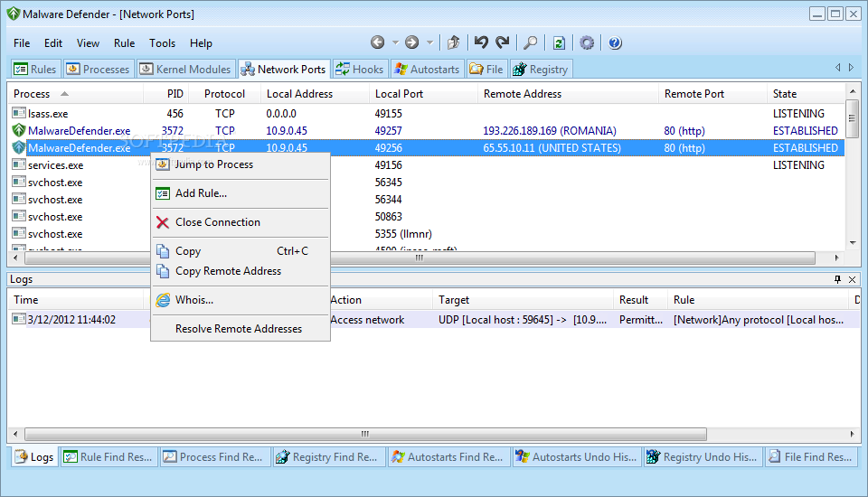Select MalwareDefender.exe row with port 49257
868x497 pixels.
pos(426,131)
